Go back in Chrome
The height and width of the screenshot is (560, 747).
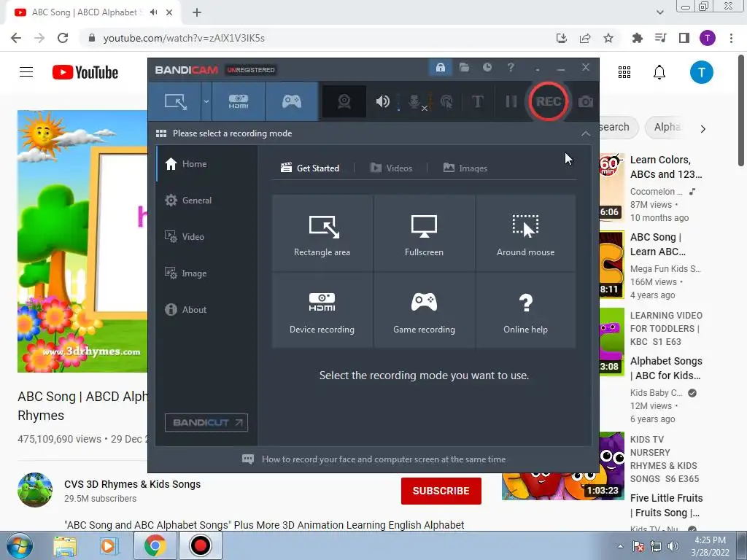[16, 38]
